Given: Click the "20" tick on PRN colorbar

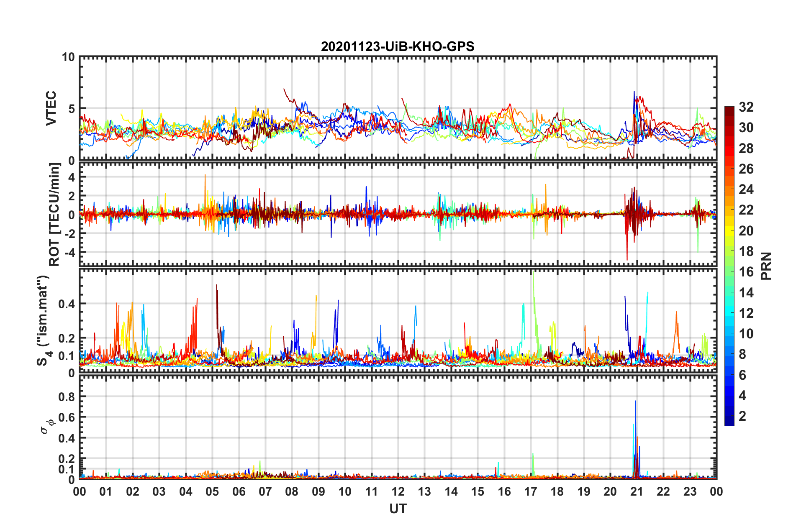Looking at the screenshot, I should pyautogui.click(x=746, y=230).
